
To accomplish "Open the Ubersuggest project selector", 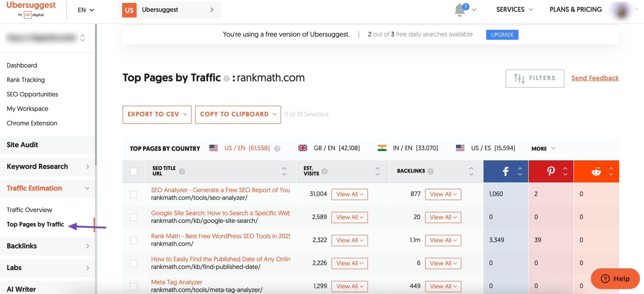I will point(170,10).
